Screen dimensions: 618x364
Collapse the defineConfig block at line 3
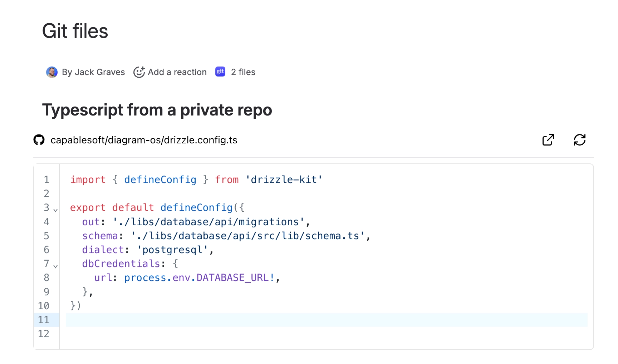(x=55, y=210)
